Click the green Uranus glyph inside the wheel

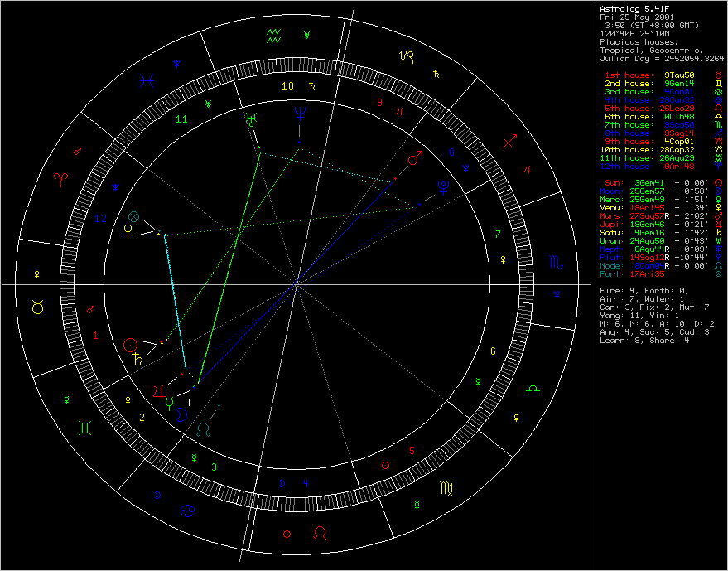(250, 121)
